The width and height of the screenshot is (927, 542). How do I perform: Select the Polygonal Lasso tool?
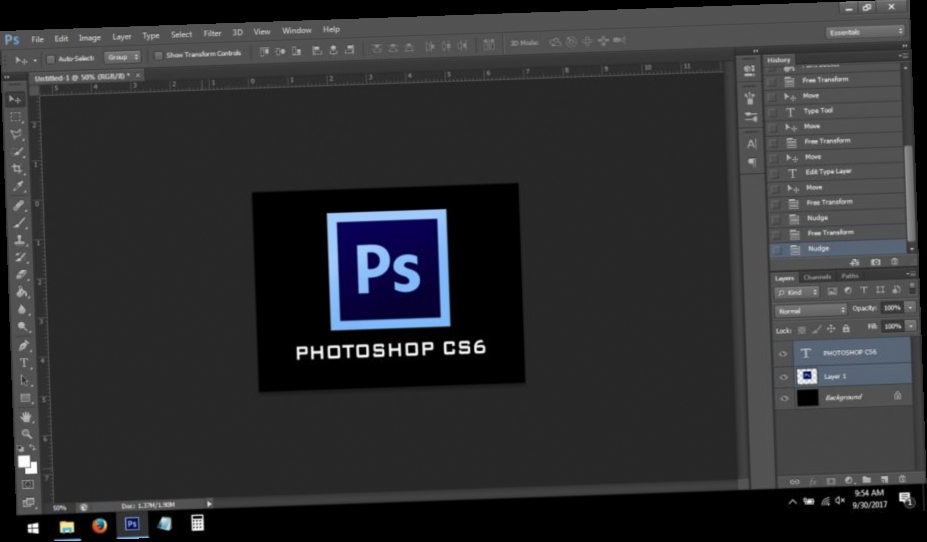(x=17, y=135)
